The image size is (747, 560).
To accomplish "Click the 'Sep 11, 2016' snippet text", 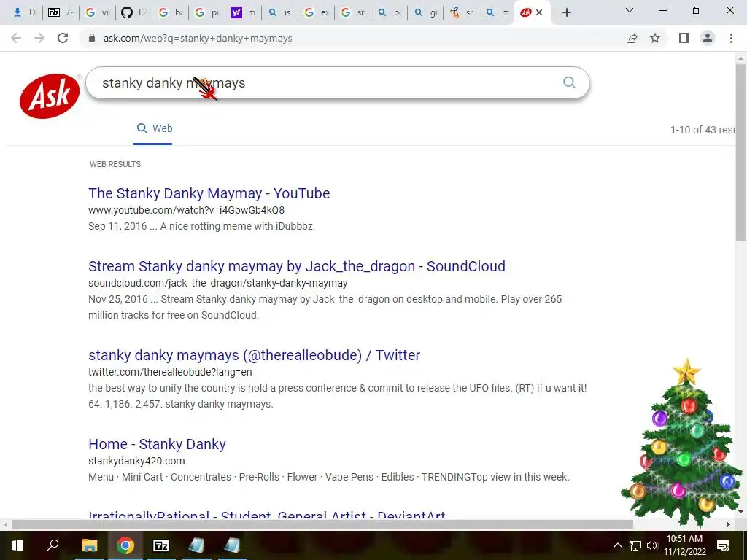I will (x=117, y=226).
